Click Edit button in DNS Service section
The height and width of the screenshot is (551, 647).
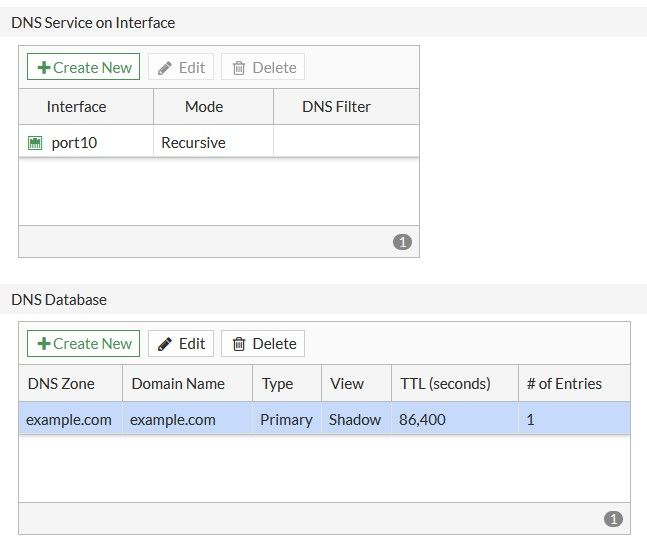(181, 67)
